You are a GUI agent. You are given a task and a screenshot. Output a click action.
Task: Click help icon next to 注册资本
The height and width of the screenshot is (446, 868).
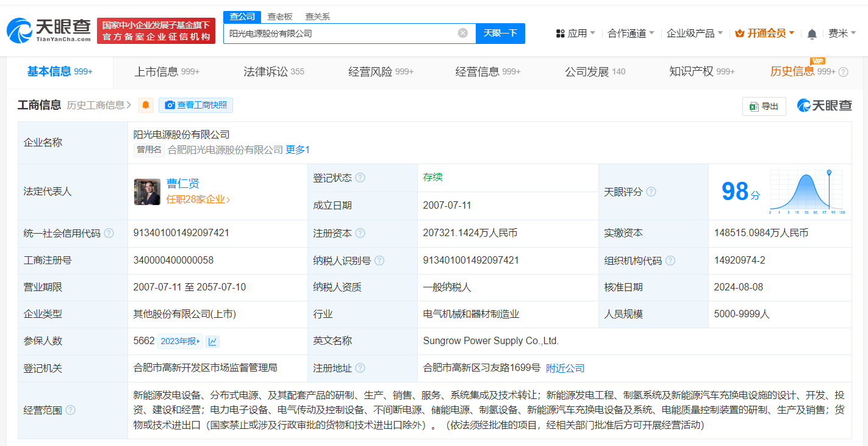pos(360,233)
